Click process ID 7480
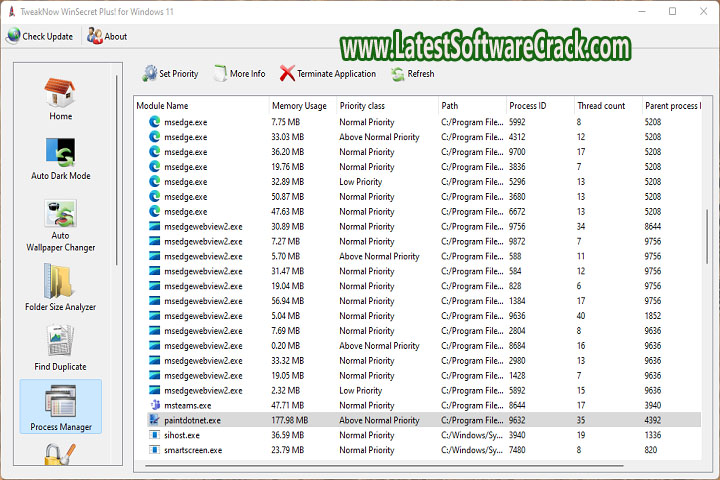The image size is (720, 480). (517, 450)
